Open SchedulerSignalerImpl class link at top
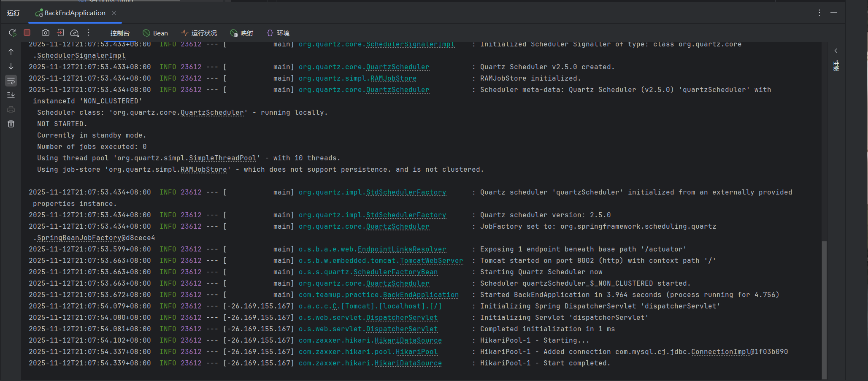This screenshot has height=381, width=868. coord(411,44)
